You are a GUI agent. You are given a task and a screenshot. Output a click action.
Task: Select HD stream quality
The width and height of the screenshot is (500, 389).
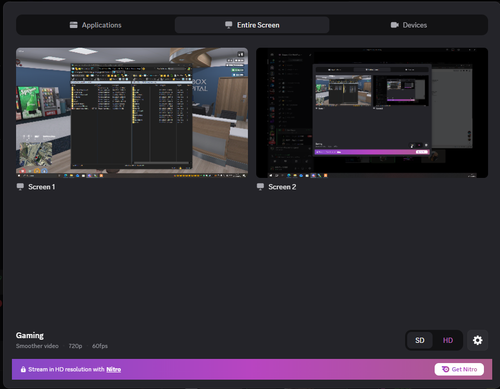(x=448, y=340)
